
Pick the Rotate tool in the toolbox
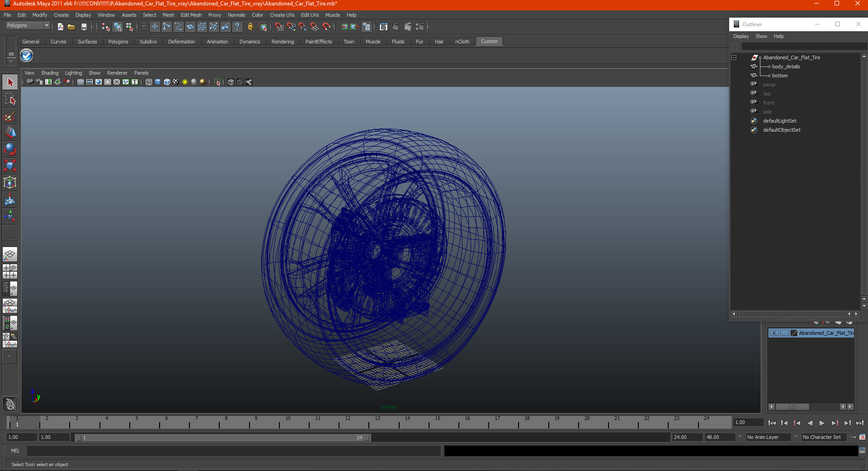(10, 149)
